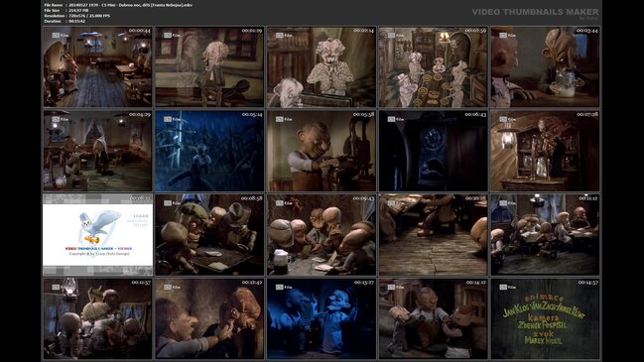
Task: Open the tavern thumbnail at 00:04:29
Action: (98, 151)
